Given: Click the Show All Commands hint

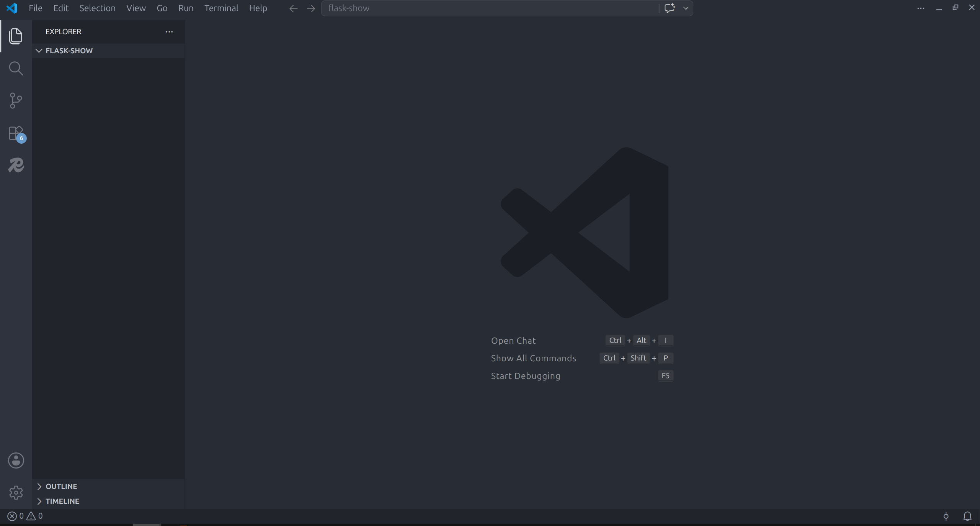Looking at the screenshot, I should click(533, 358).
